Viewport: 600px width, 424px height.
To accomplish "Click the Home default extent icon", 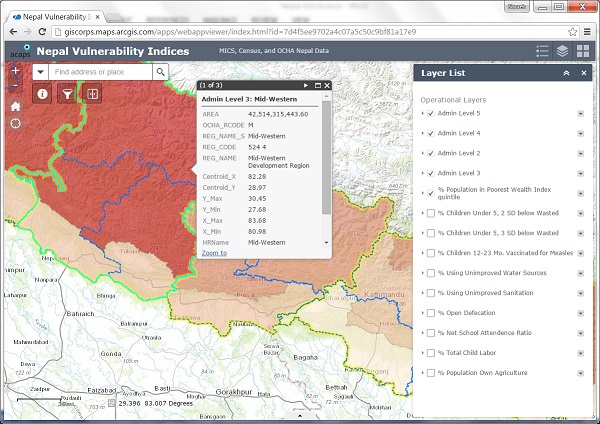I will 15,106.
